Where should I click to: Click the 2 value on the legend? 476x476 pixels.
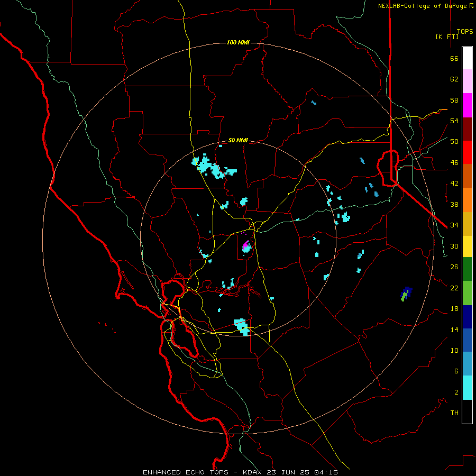456,392
